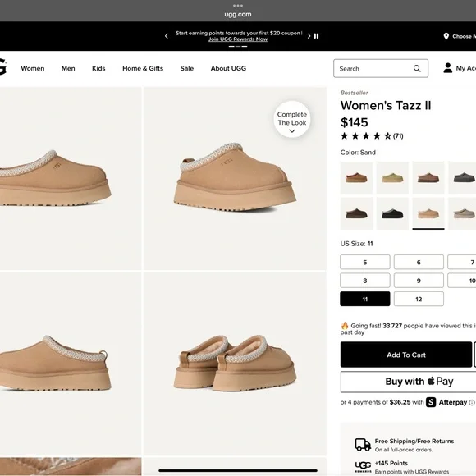Click the $145 price
This screenshot has height=476, width=476.
click(x=354, y=122)
